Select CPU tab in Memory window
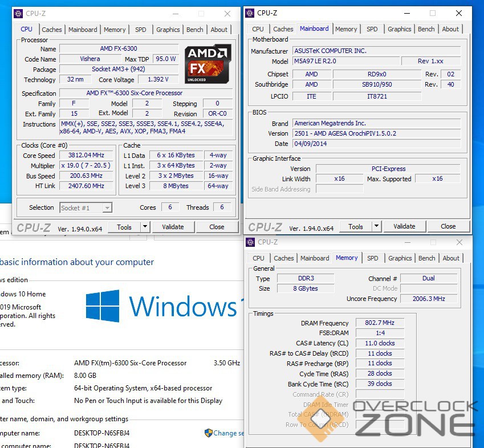This screenshot has width=484, height=448. [258, 258]
